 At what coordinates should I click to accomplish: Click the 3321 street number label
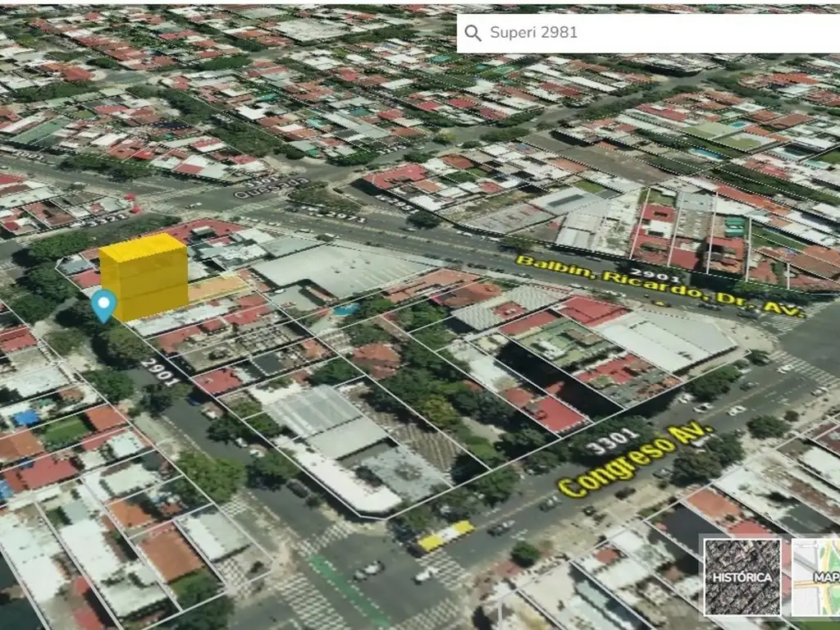click(x=107, y=217)
